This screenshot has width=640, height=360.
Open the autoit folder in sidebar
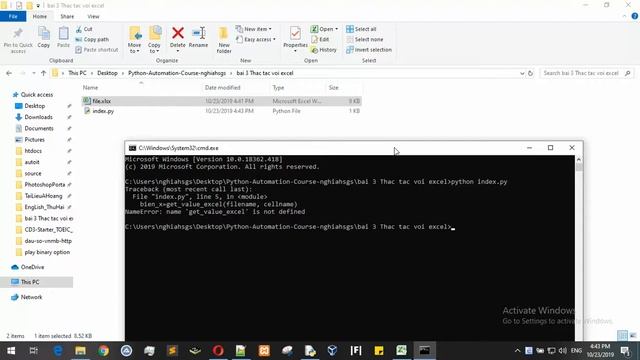(32, 162)
